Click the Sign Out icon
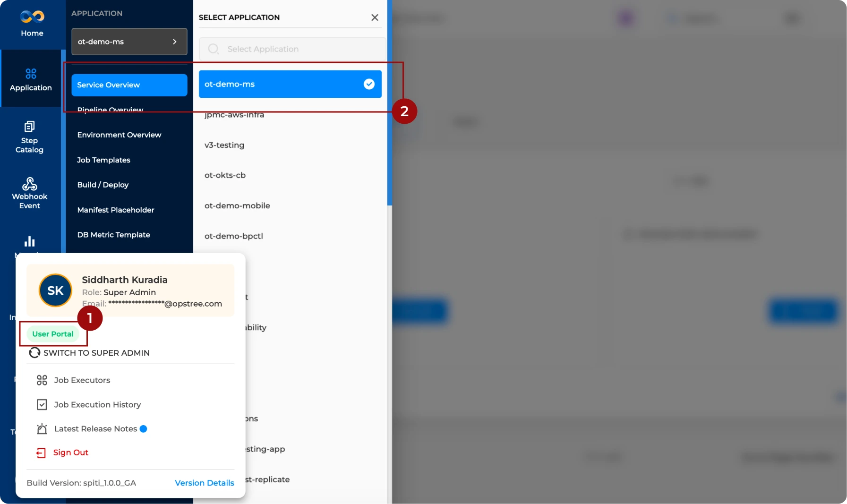Image resolution: width=847 pixels, height=504 pixels. tap(41, 453)
